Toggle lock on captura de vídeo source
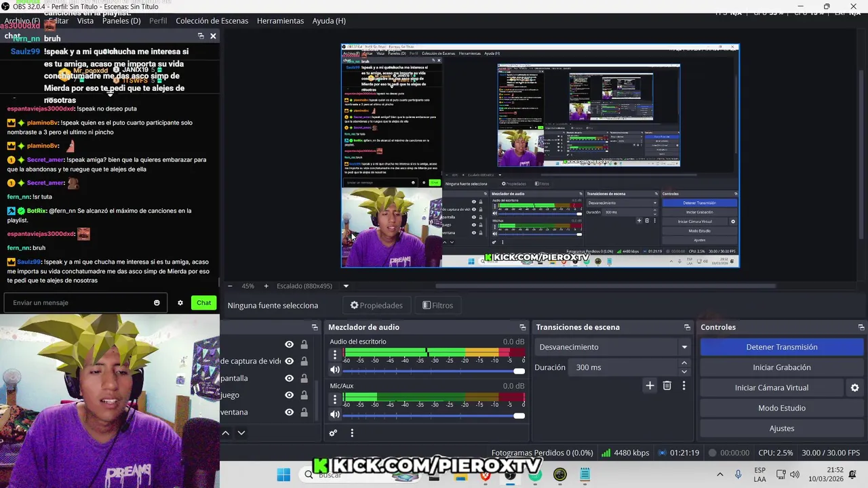The image size is (868, 488). click(304, 361)
